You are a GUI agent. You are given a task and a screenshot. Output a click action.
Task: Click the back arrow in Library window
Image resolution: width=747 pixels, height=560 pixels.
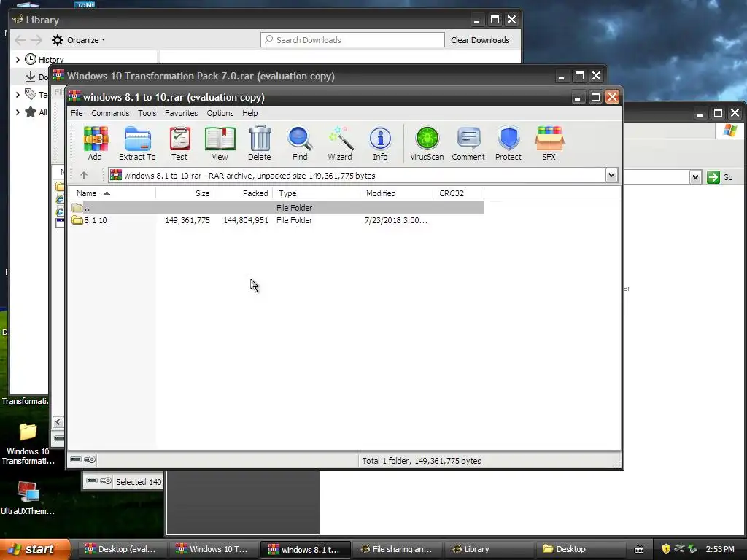[x=20, y=40]
